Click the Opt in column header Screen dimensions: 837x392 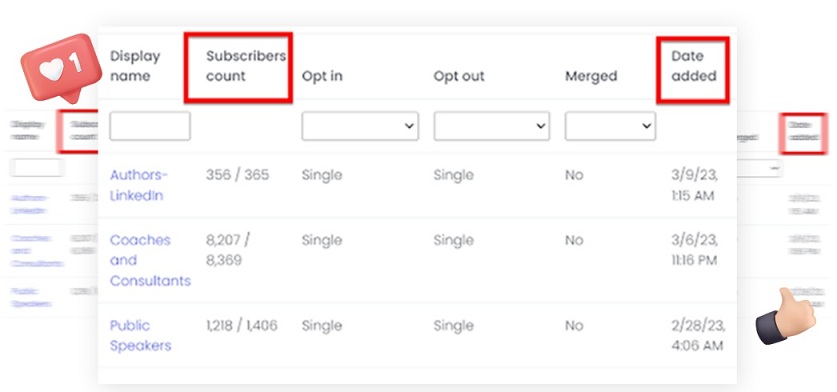322,76
